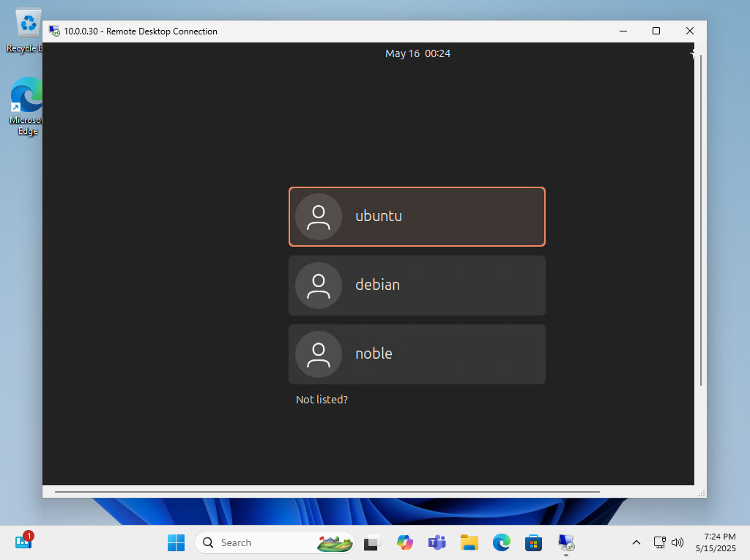Open the accessibility menu icon in remote session
This screenshot has height=560, width=750.
point(691,53)
